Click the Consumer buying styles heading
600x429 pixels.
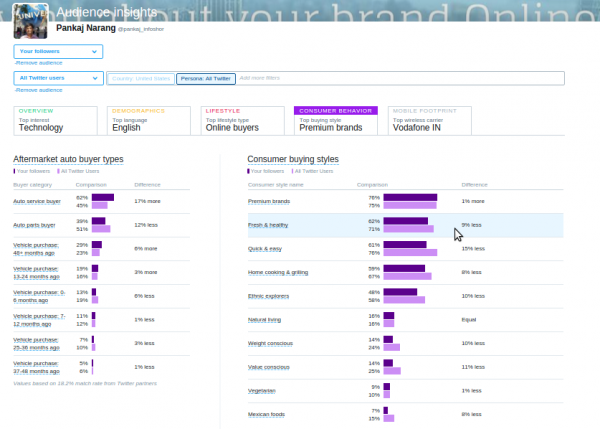tap(293, 159)
